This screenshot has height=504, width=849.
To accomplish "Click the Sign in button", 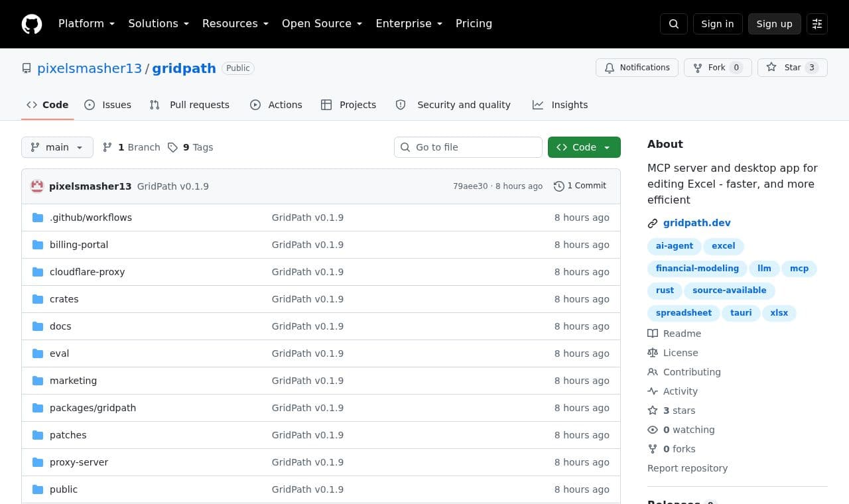I will coord(718,24).
